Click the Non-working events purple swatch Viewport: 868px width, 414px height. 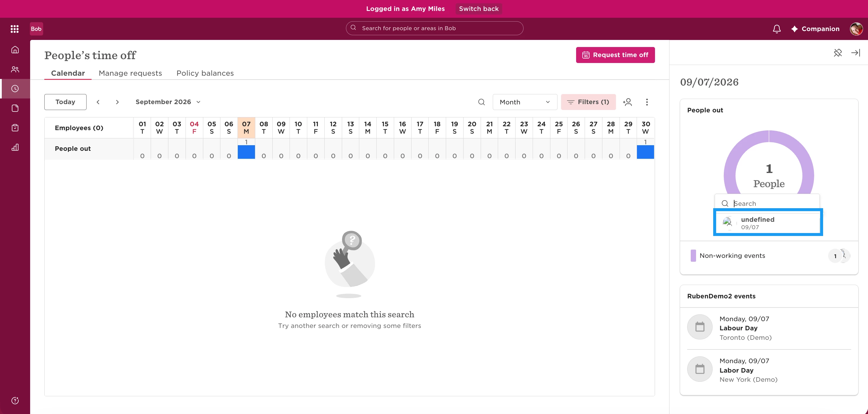(x=693, y=255)
